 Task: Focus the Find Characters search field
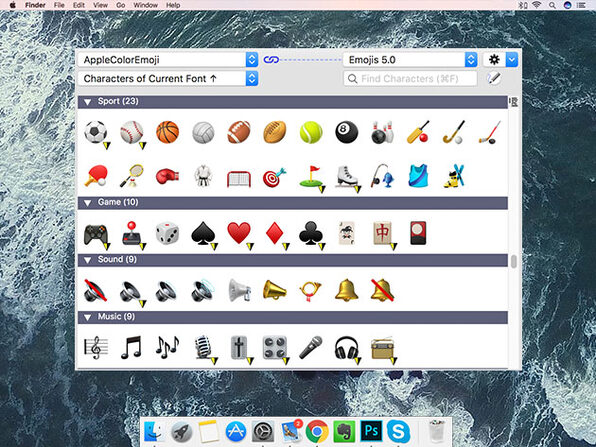(410, 79)
